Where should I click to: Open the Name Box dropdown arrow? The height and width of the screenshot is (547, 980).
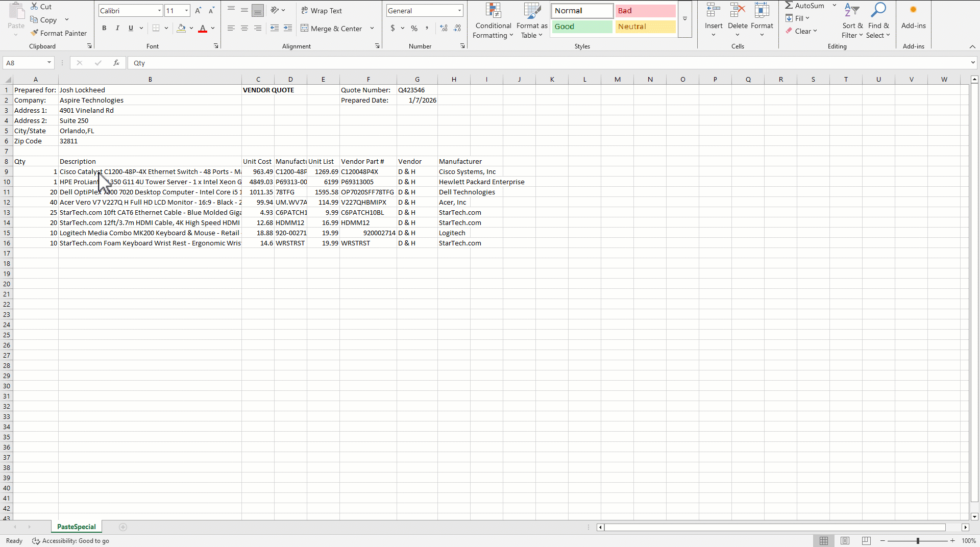click(x=49, y=63)
